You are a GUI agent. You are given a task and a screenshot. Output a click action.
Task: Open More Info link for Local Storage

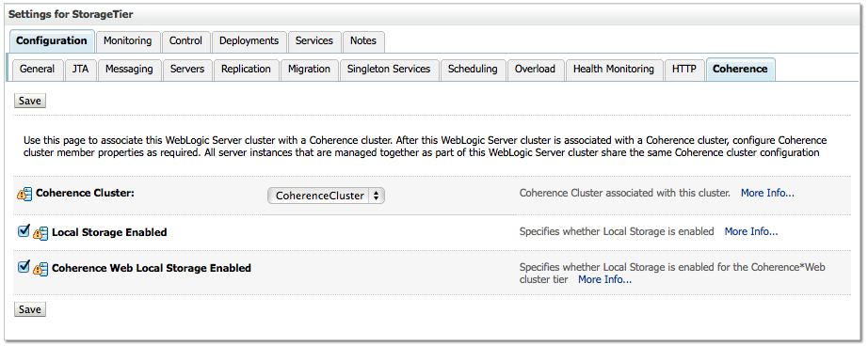[x=750, y=231]
